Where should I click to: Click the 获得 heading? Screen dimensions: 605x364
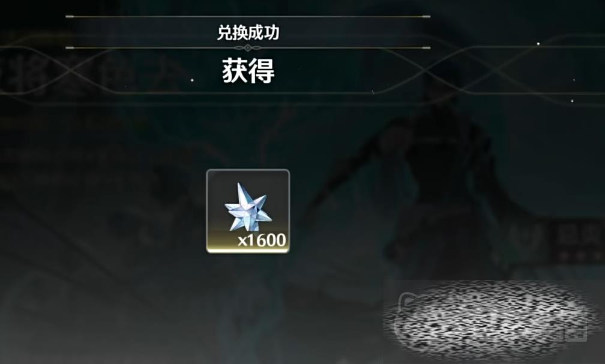pos(248,71)
